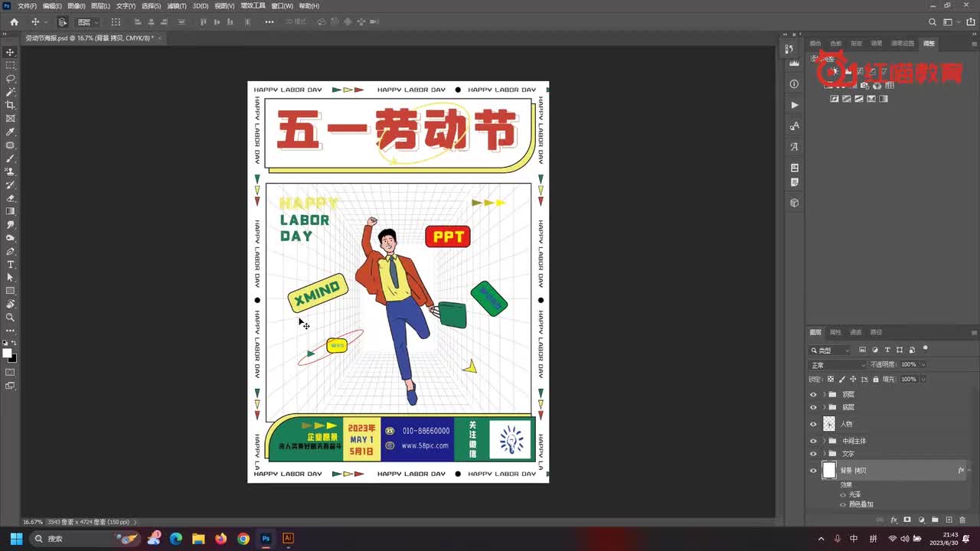
Task: Open the layer filter 类型 dropdown
Action: 831,350
